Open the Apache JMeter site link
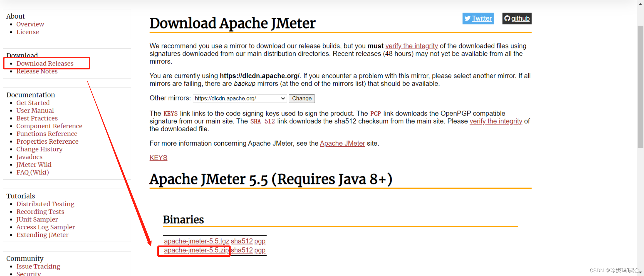 pos(342,143)
